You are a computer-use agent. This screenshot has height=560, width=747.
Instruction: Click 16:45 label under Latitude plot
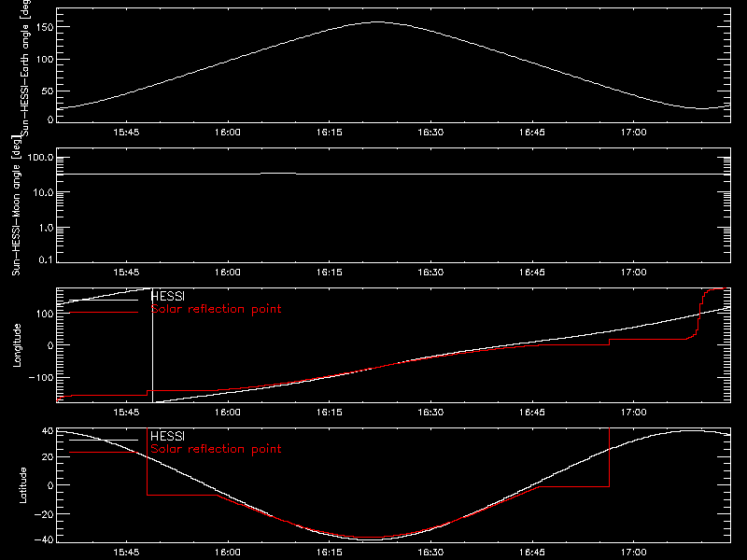click(532, 553)
